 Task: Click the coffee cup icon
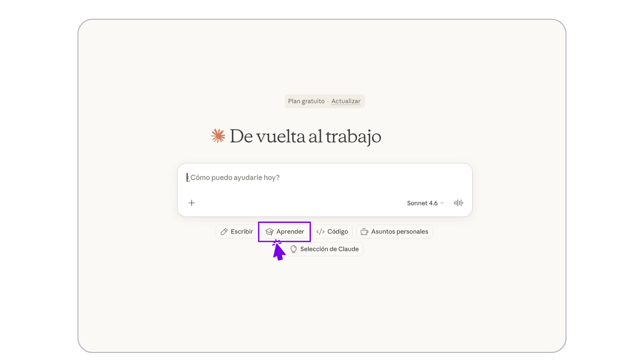[364, 232]
